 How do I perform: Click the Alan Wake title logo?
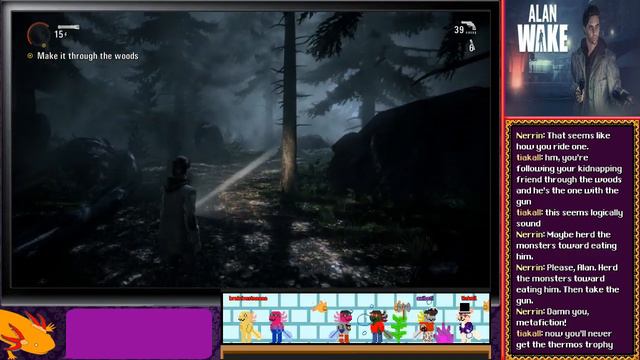click(x=543, y=29)
